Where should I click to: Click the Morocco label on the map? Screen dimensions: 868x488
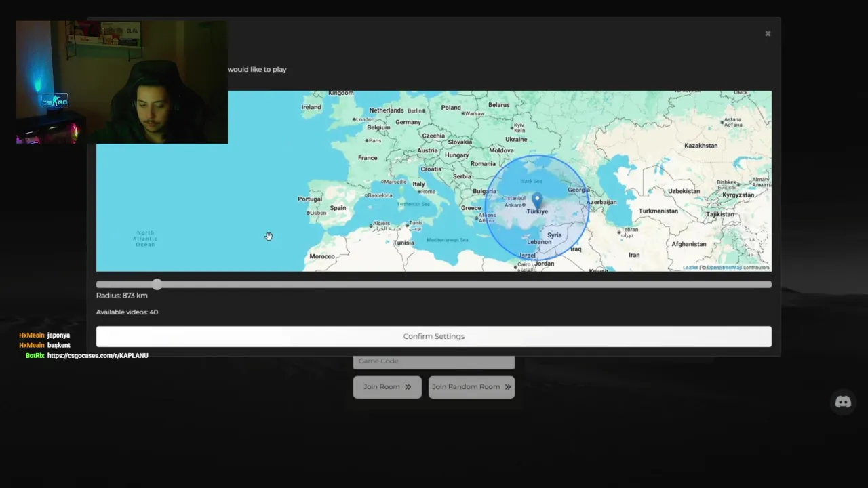tap(322, 256)
